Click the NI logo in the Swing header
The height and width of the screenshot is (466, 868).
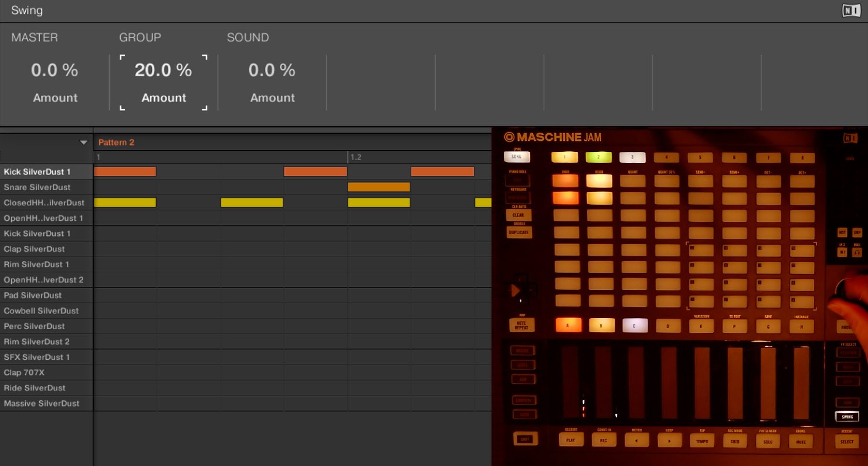(851, 11)
